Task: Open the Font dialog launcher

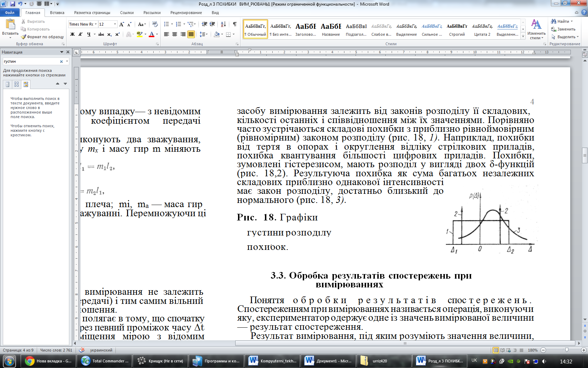Action: 157,44
